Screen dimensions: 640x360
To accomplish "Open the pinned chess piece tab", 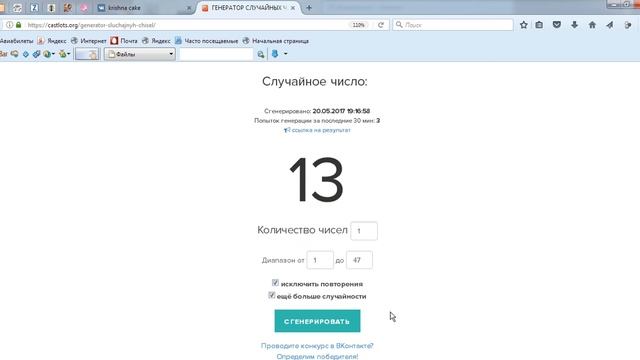I will tap(51, 8).
